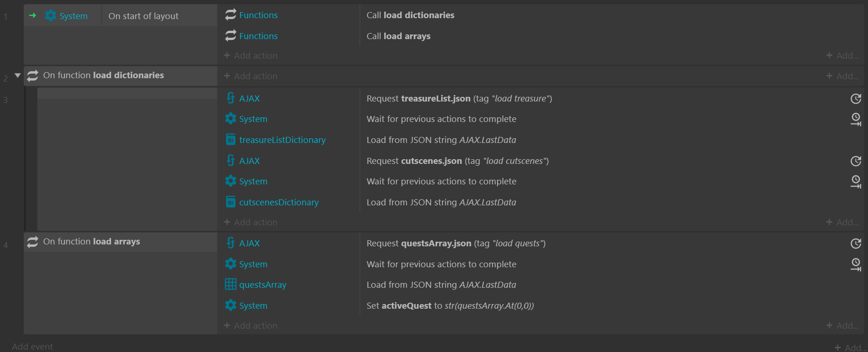
Task: Click treasureListDictionary object name
Action: click(282, 140)
